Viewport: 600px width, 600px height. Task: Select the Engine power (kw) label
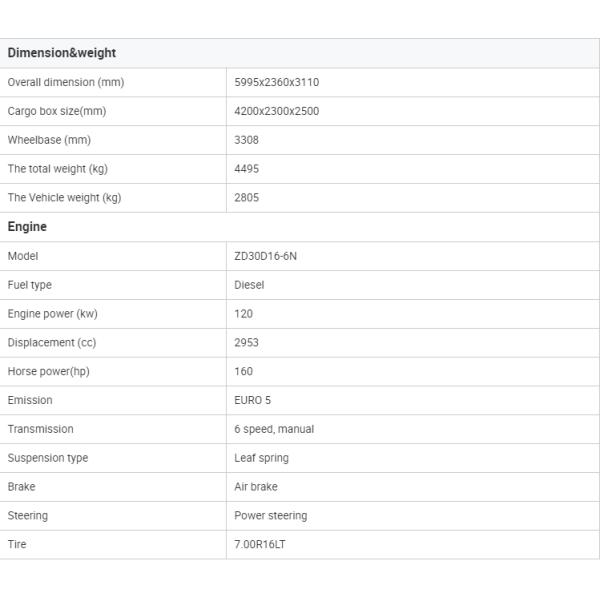coord(53,314)
